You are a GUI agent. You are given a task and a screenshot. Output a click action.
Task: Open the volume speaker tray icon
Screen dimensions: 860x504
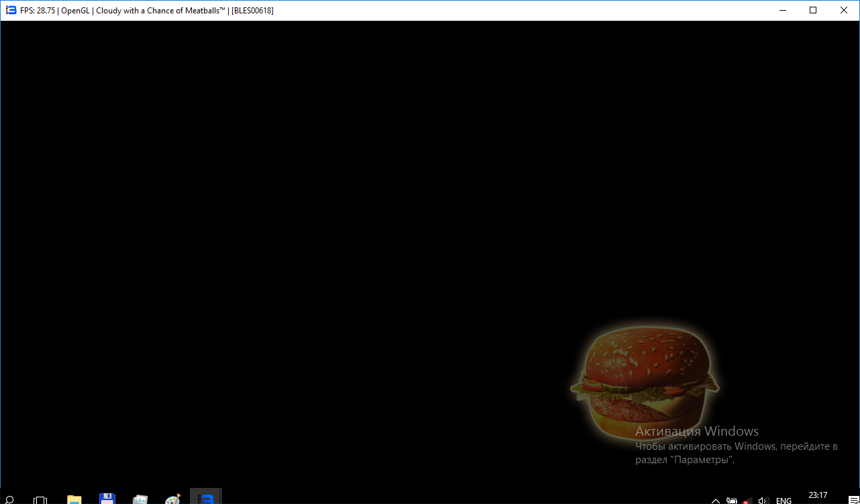coord(763,500)
